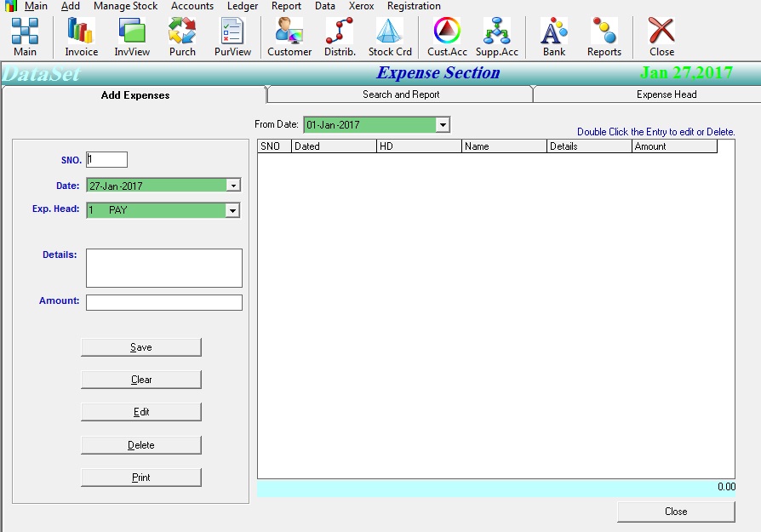Open the Main toolbar icon

pos(25,37)
